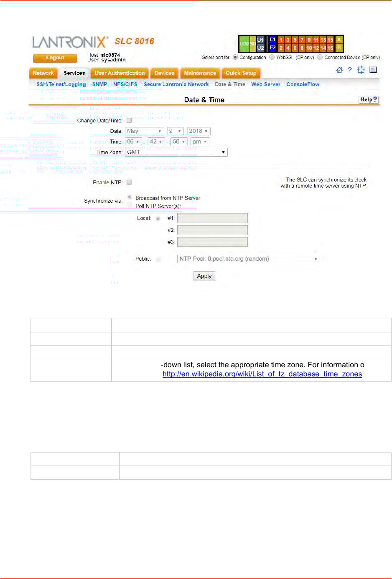The height and width of the screenshot is (579, 392).
Task: Select the green LCD port block
Action: 244,43
